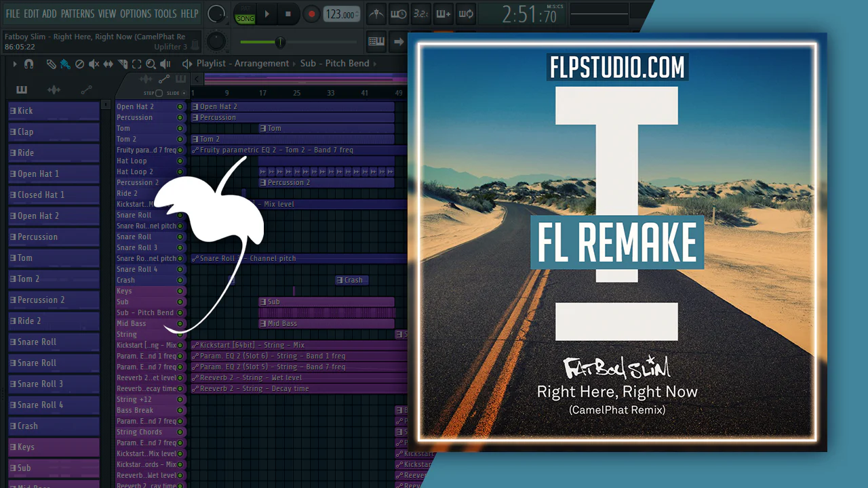Open the Sub - Pitch Bend clip selector
The height and width of the screenshot is (488, 868).
(x=335, y=63)
